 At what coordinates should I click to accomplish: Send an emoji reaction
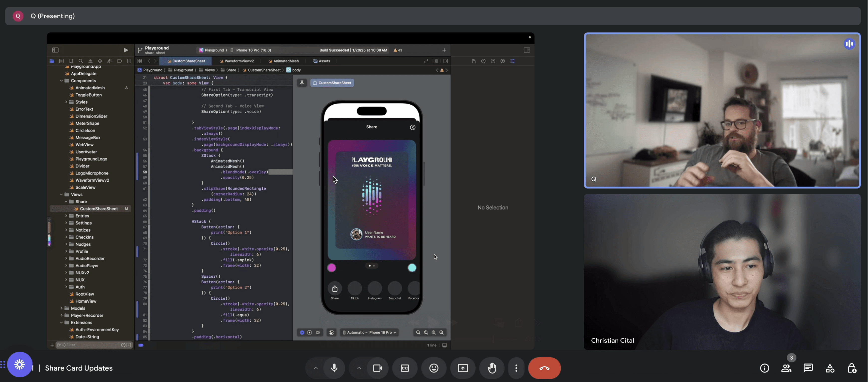coord(434,368)
